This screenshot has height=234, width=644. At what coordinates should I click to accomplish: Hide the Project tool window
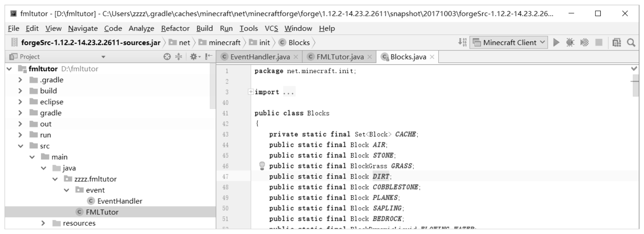point(208,57)
